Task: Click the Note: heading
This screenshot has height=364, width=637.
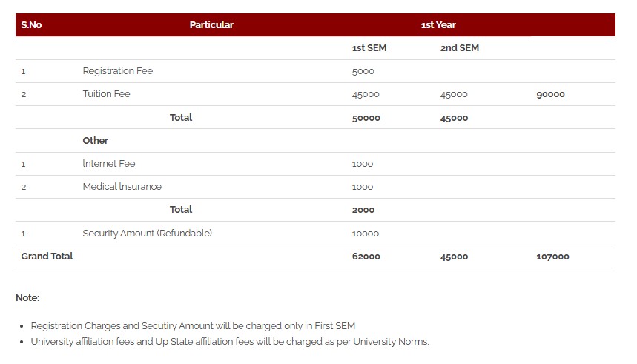Action: (27, 298)
